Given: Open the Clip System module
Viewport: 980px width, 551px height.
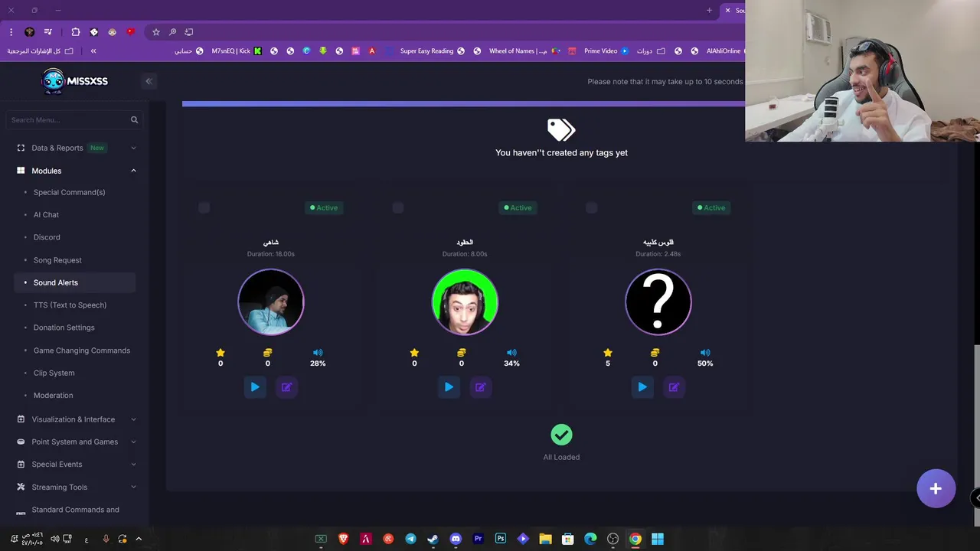Looking at the screenshot, I should pyautogui.click(x=54, y=373).
